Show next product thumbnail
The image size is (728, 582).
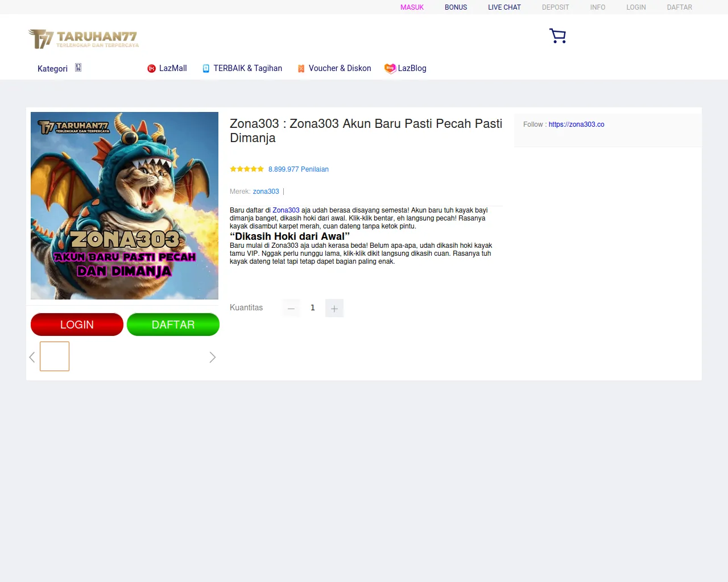212,357
